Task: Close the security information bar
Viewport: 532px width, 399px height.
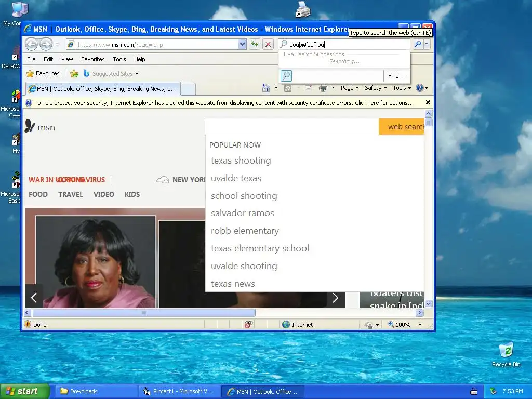Action: (428, 102)
